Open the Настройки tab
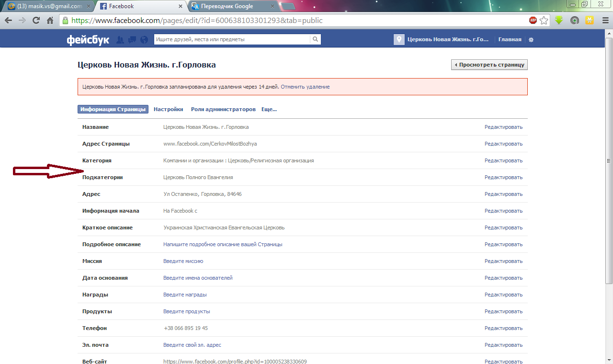Viewport: 613px width, 364px height. (x=169, y=109)
